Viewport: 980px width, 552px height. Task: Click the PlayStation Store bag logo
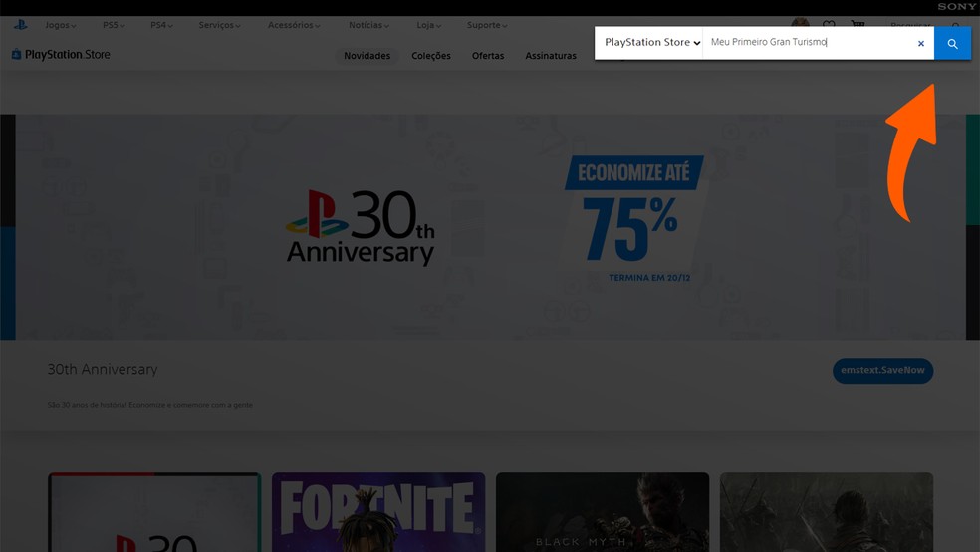pos(61,55)
